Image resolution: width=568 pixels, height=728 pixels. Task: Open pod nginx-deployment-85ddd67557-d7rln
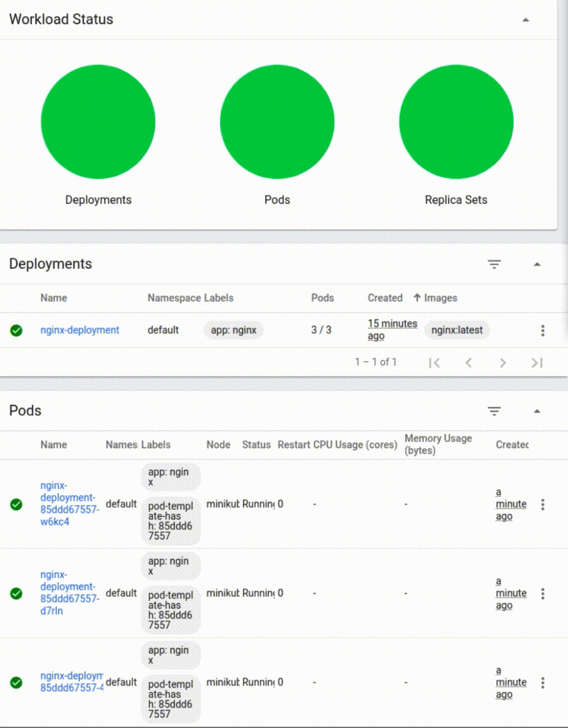69,592
